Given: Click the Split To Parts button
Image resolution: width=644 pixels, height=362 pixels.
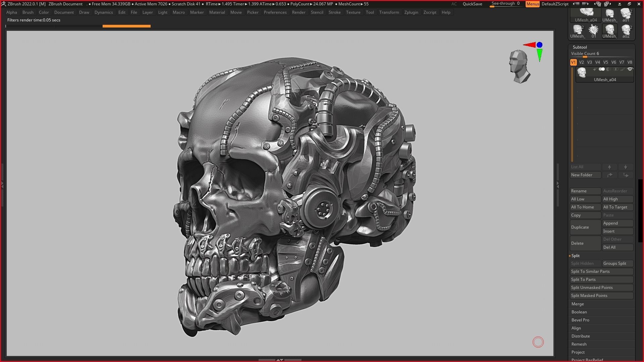Looking at the screenshot, I should [601, 280].
